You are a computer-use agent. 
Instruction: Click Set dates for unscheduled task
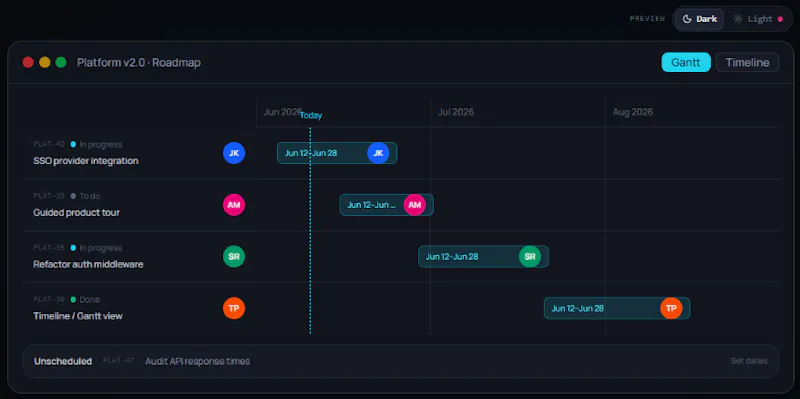click(749, 361)
